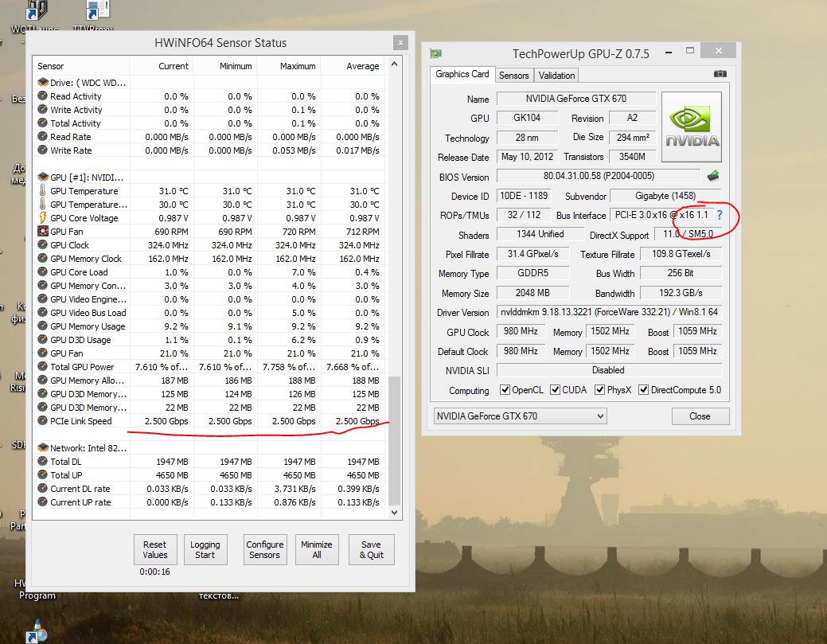827x644 pixels.
Task: Uncheck the OpenCL checkbox
Action: pyautogui.click(x=505, y=390)
